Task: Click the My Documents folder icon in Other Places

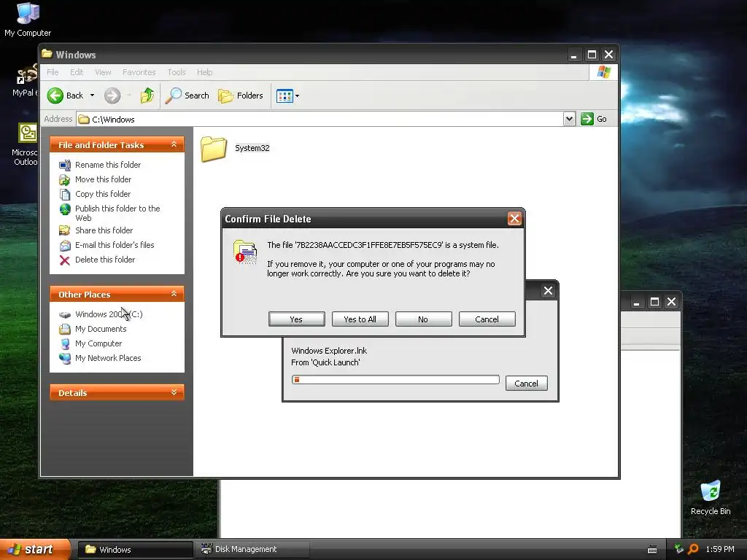Action: click(x=65, y=329)
